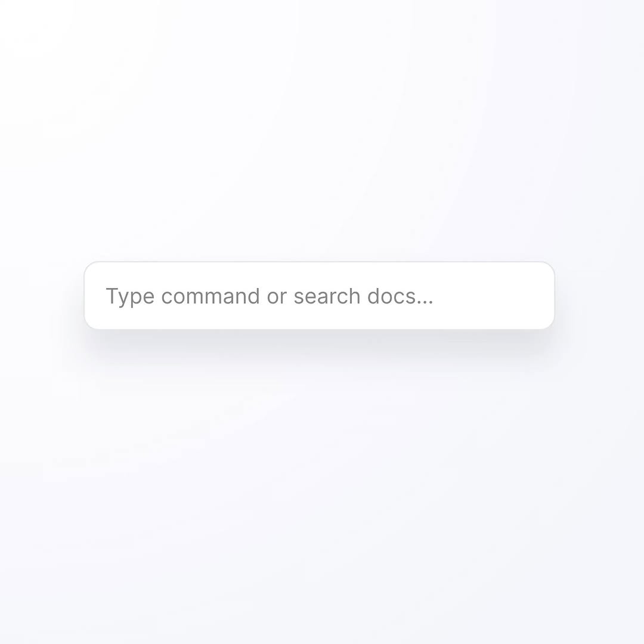Set focus on the command bar
Viewport: 644px width, 644px height.
pyautogui.click(x=319, y=295)
